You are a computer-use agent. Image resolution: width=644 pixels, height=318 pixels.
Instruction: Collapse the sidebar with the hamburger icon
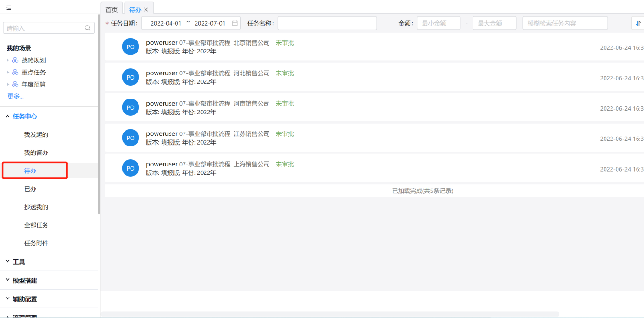[x=8, y=8]
